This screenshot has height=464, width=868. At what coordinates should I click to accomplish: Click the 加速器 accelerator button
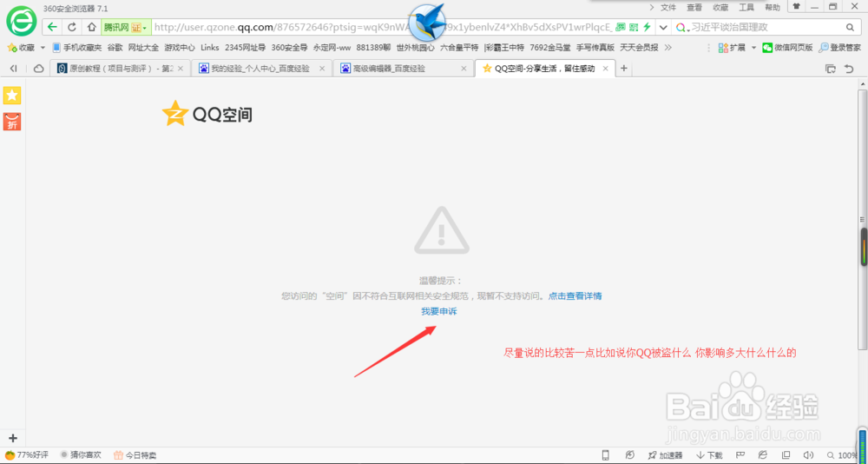tap(665, 455)
